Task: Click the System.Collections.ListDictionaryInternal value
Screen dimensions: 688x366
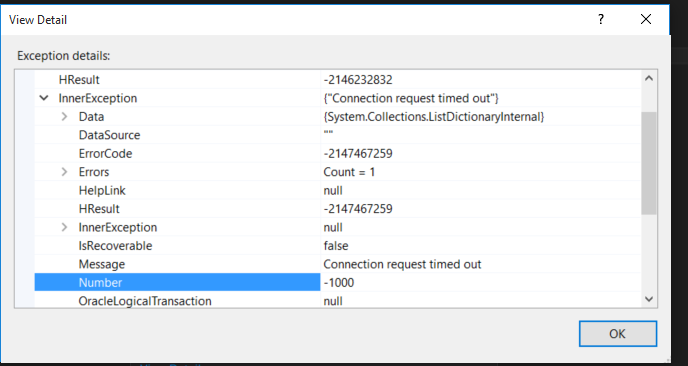Action: pos(434,117)
